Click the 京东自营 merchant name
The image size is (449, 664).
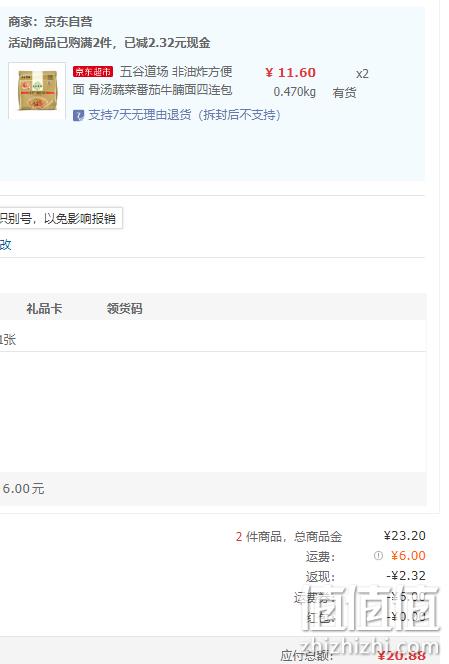point(68,22)
